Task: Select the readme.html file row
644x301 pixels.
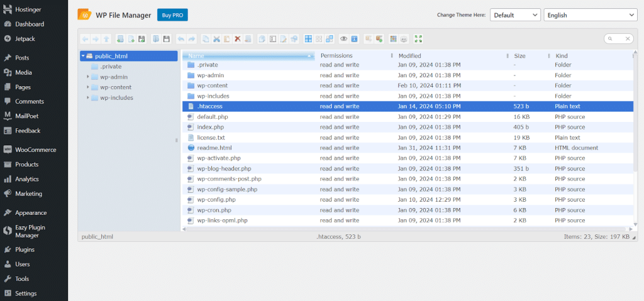Action: pos(408,148)
